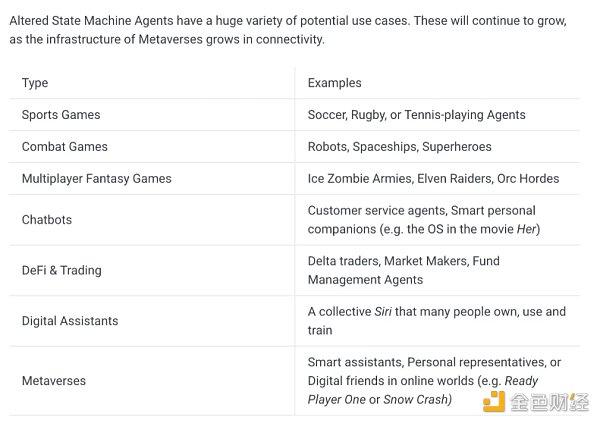Click the Soccer, Rugby, Tennis-playing Agents text
This screenshot has width=600, height=423.
coord(416,114)
